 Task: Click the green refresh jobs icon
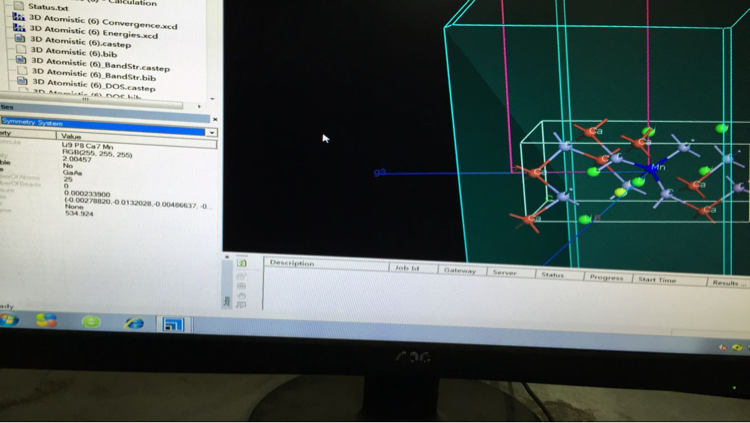(x=242, y=263)
